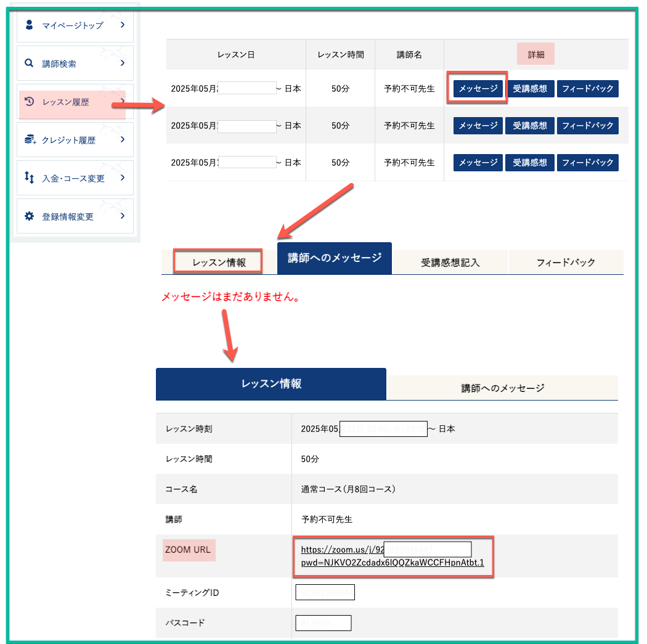Click the magnifier icon next to 講師検索
Screen dimensions: 647x644
tap(29, 63)
